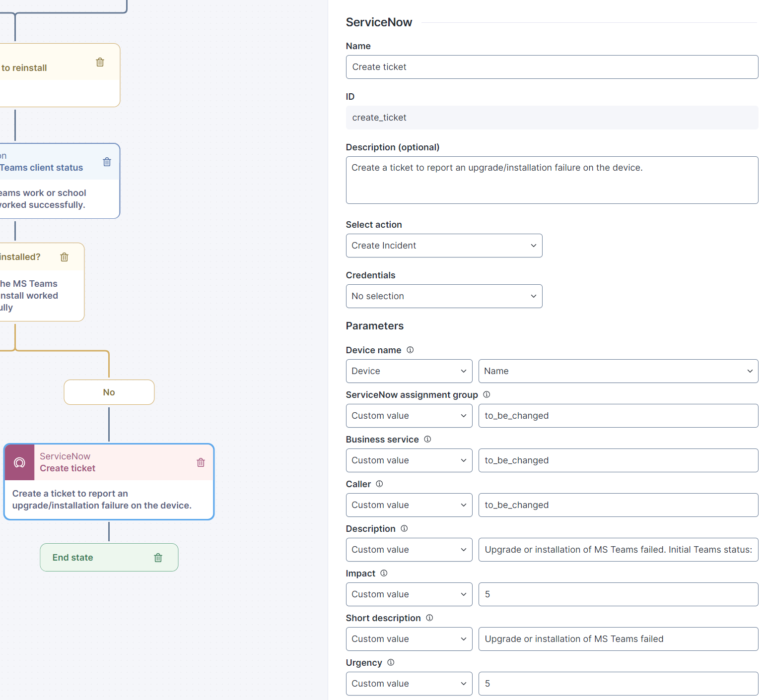Show info for Short description parameter
The image size is (763, 700).
point(429,618)
